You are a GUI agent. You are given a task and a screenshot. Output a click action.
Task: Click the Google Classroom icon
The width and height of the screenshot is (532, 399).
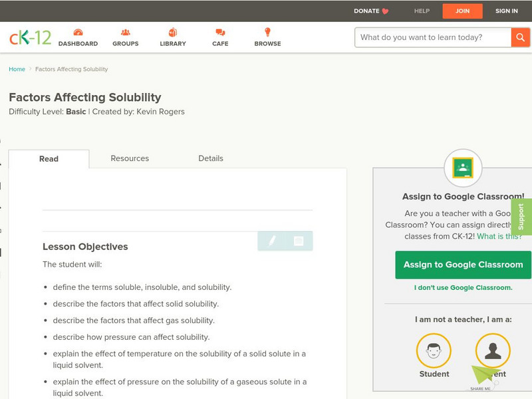click(x=462, y=168)
